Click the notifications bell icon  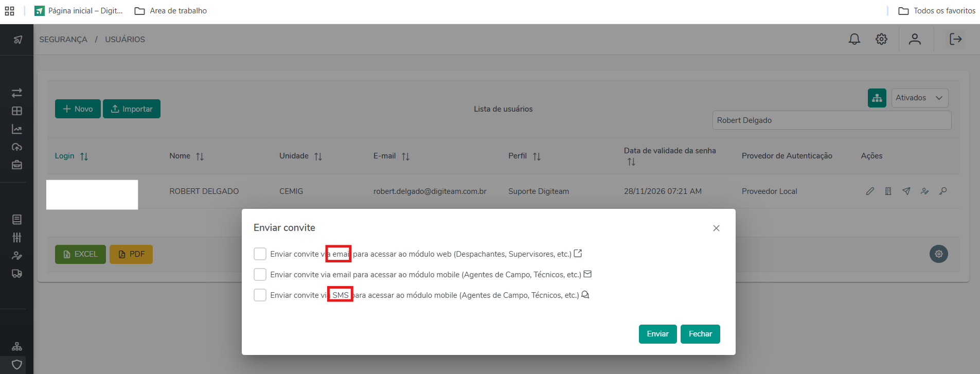click(854, 39)
